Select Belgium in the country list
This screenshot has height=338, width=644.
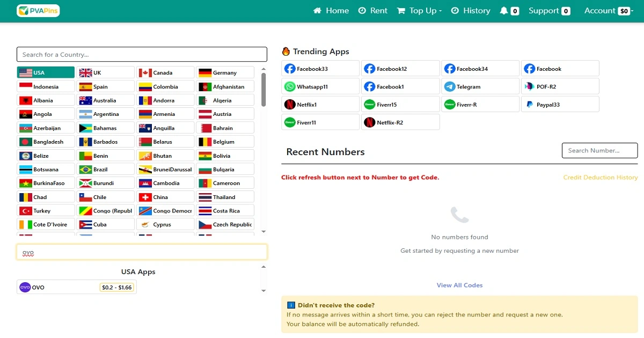tap(225, 142)
